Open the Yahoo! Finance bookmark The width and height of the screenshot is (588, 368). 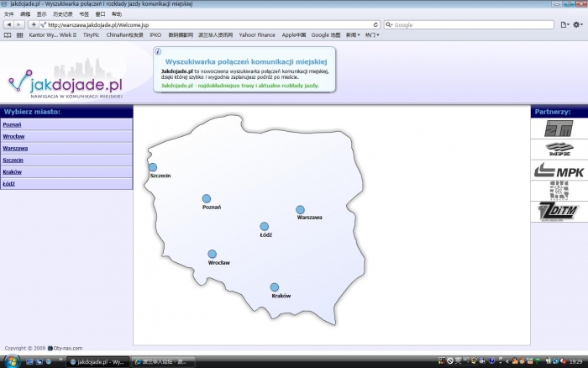(257, 35)
